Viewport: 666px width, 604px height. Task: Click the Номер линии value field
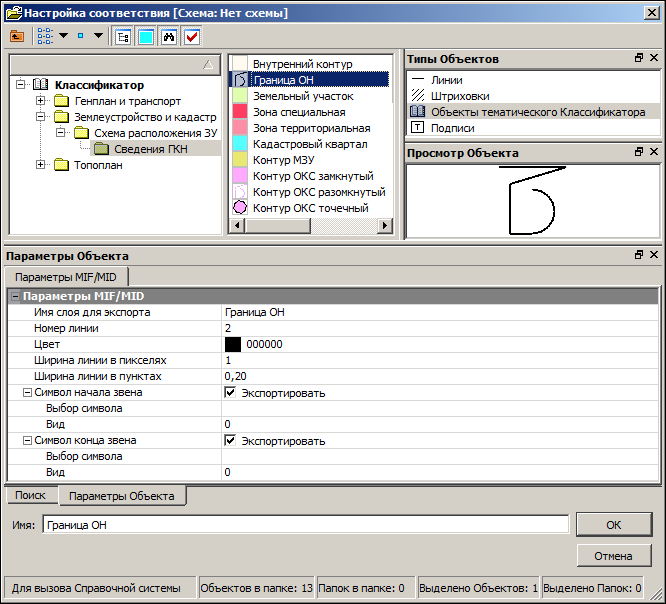[440, 328]
